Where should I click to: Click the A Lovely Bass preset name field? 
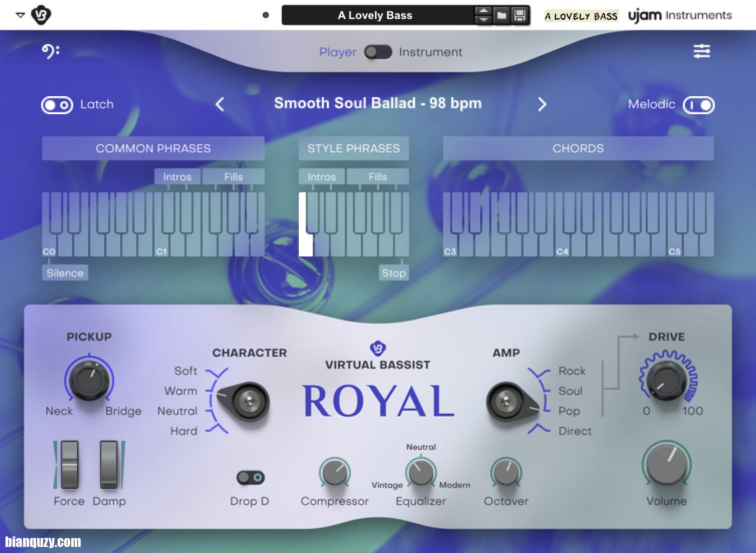[x=375, y=15]
